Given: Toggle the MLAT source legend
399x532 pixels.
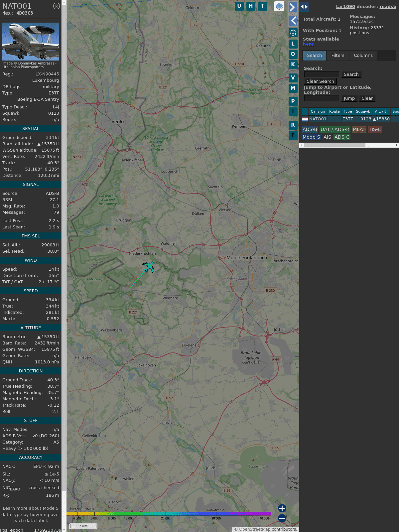Looking at the screenshot, I should (x=359, y=130).
